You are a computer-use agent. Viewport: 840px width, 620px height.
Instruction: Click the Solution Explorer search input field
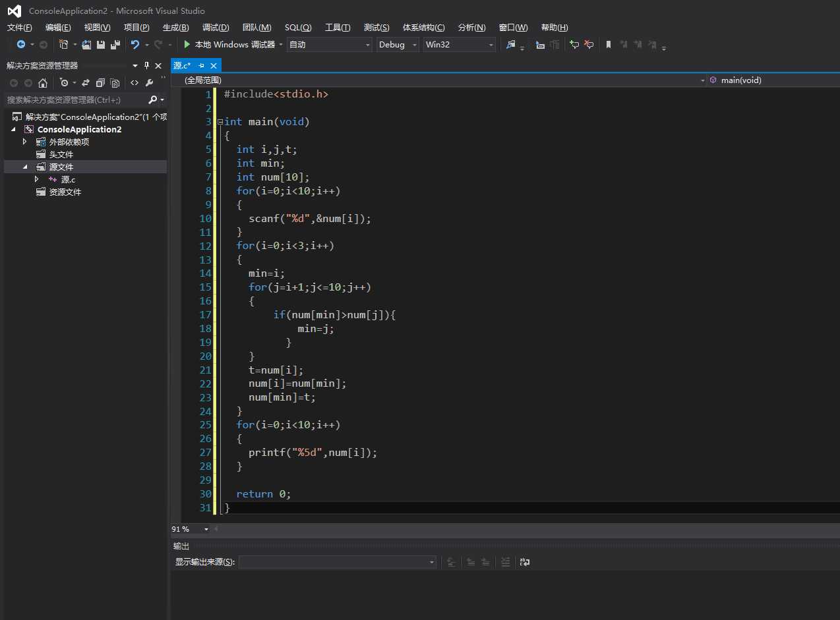point(75,100)
